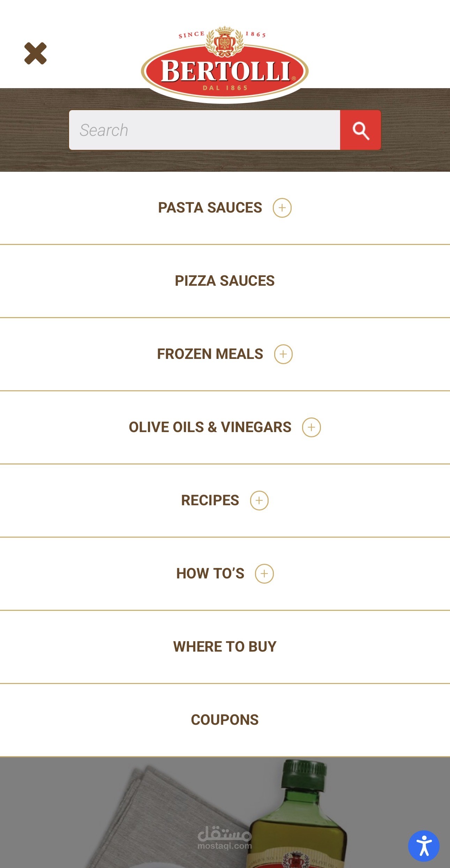Expand Pasta Sauces with its plus icon
The width and height of the screenshot is (450, 868).
tap(282, 208)
